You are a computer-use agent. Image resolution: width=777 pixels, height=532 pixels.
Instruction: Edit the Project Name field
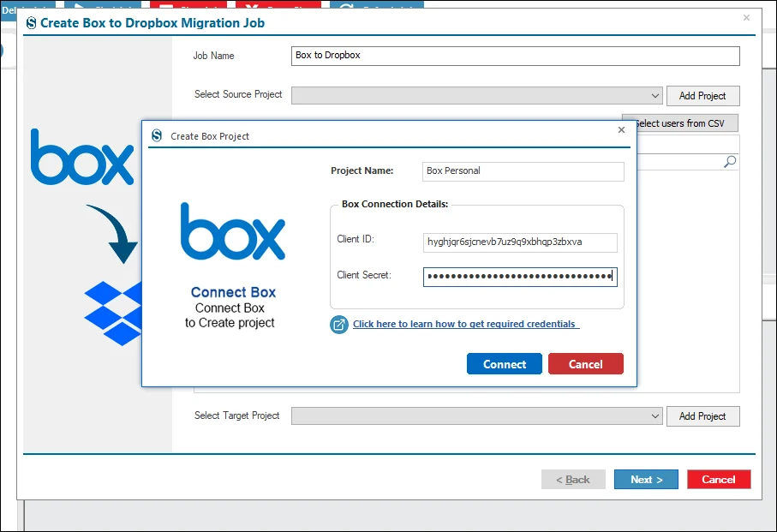coord(523,171)
